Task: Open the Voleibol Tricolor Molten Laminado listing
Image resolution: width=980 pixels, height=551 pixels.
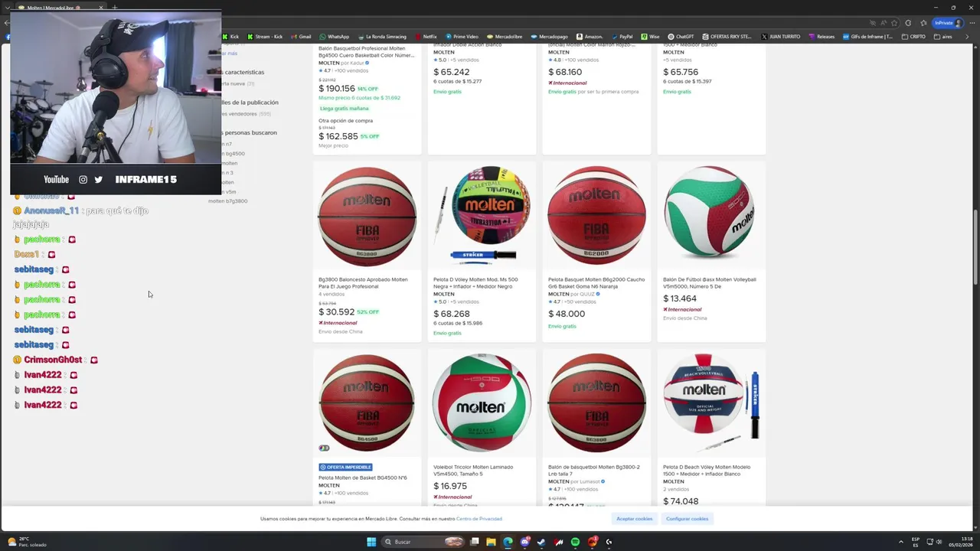Action: coord(472,471)
